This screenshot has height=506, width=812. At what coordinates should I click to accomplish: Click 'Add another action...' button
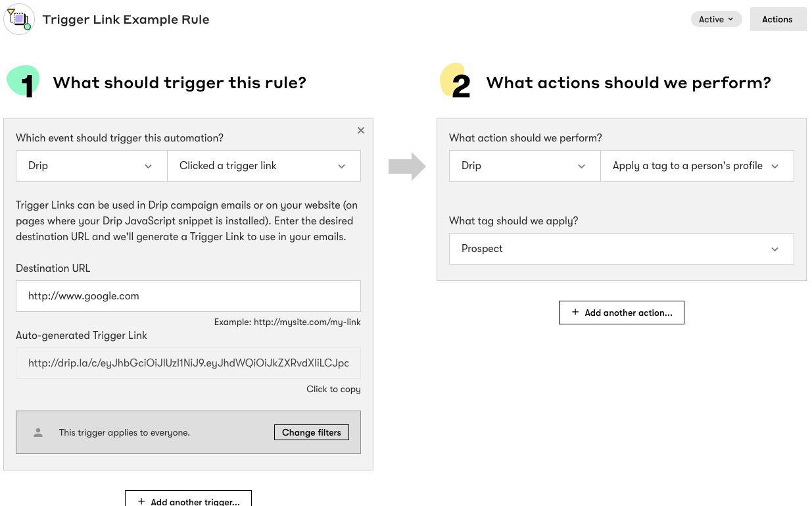(621, 313)
